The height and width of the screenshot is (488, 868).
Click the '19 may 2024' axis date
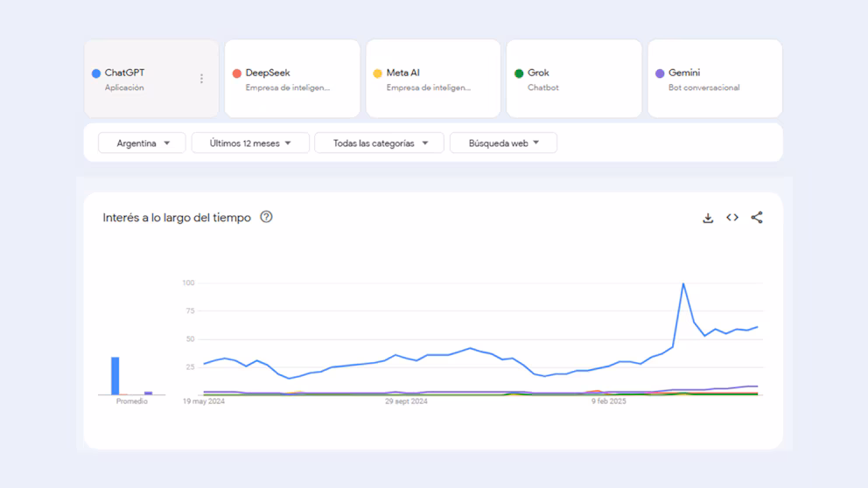(x=204, y=401)
